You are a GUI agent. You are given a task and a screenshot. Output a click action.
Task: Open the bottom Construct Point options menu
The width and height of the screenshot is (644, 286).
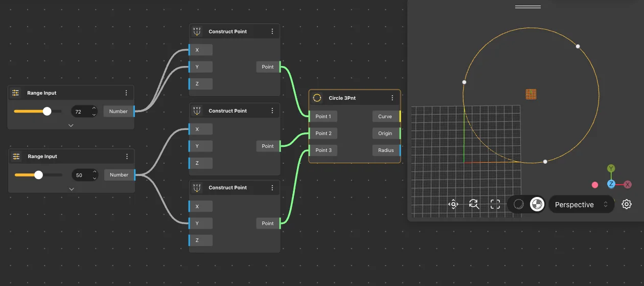point(272,188)
